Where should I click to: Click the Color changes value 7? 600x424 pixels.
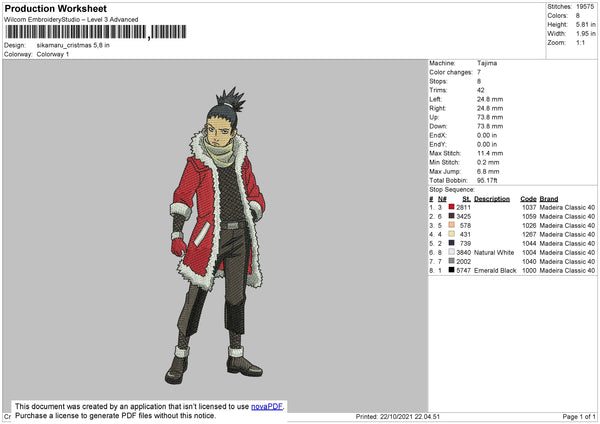click(479, 72)
